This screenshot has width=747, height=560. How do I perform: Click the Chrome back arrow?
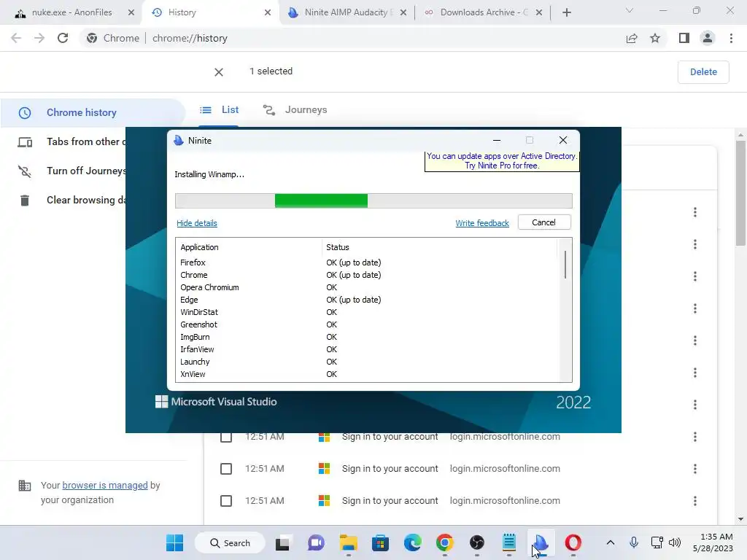coord(16,38)
